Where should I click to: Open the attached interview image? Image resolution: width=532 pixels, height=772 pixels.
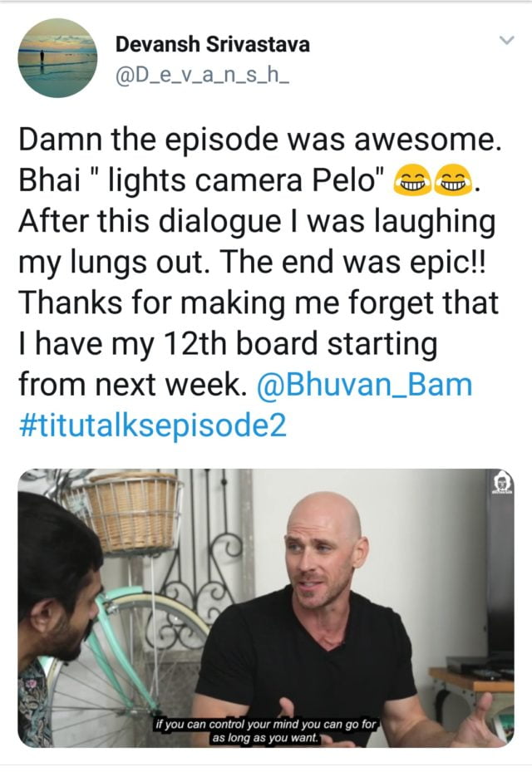tap(266, 608)
